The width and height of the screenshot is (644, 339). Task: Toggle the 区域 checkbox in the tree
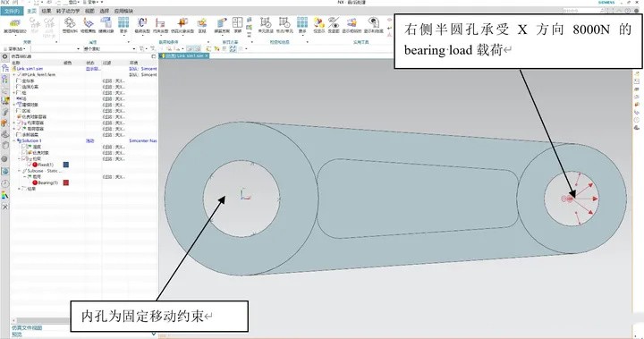click(x=19, y=111)
